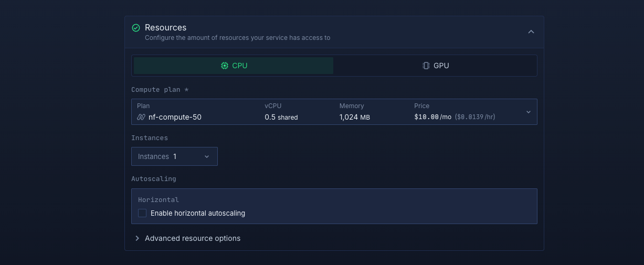This screenshot has height=265, width=644.
Task: Switch to the CPU tab
Action: click(234, 66)
